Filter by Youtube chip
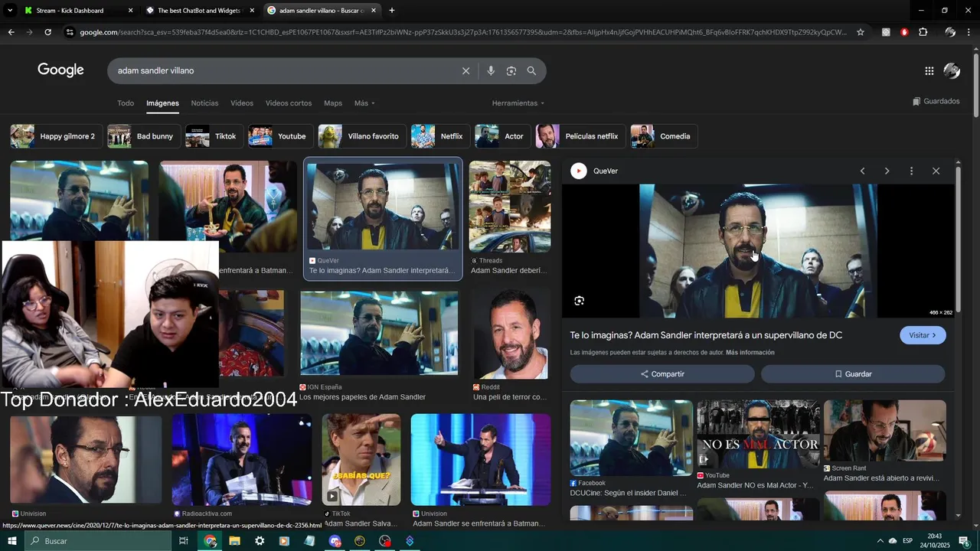This screenshot has width=980, height=551. 281,136
